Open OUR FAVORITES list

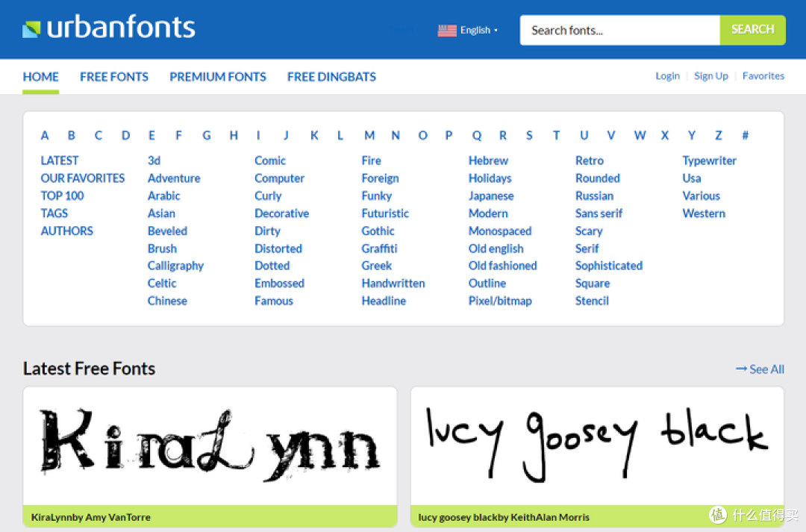point(83,178)
